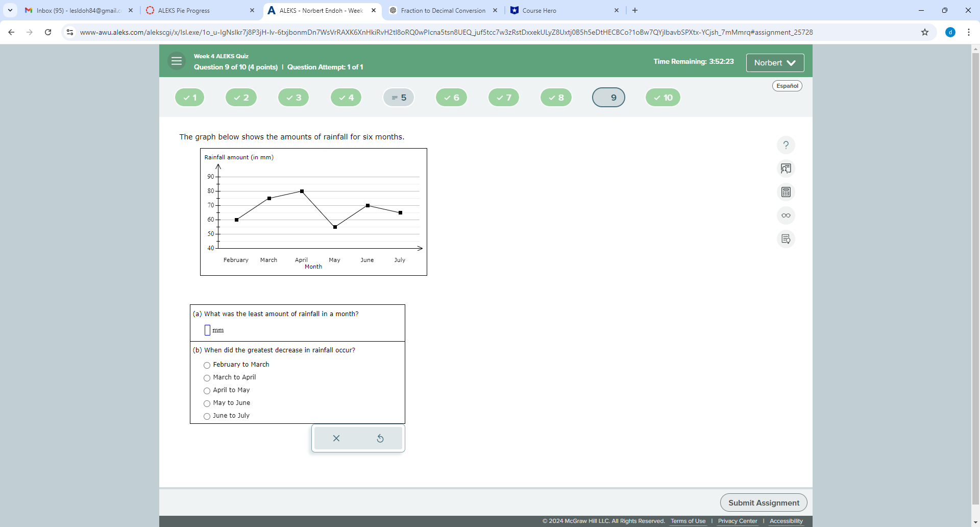Open Chrome three-dot menu

pyautogui.click(x=969, y=32)
